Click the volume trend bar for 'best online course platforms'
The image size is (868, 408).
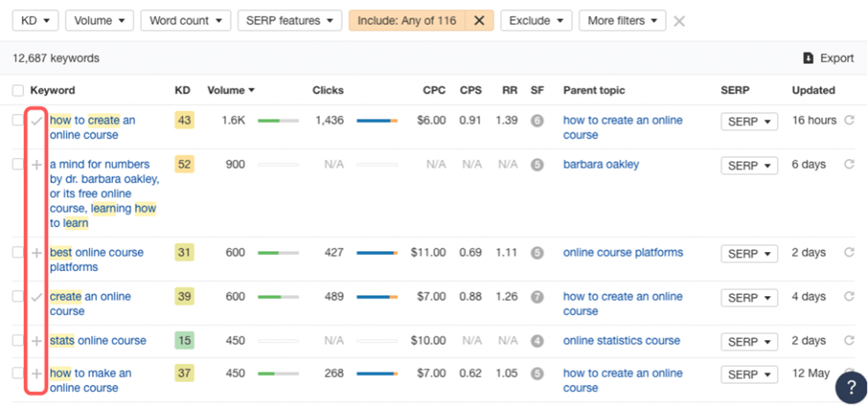tap(278, 253)
